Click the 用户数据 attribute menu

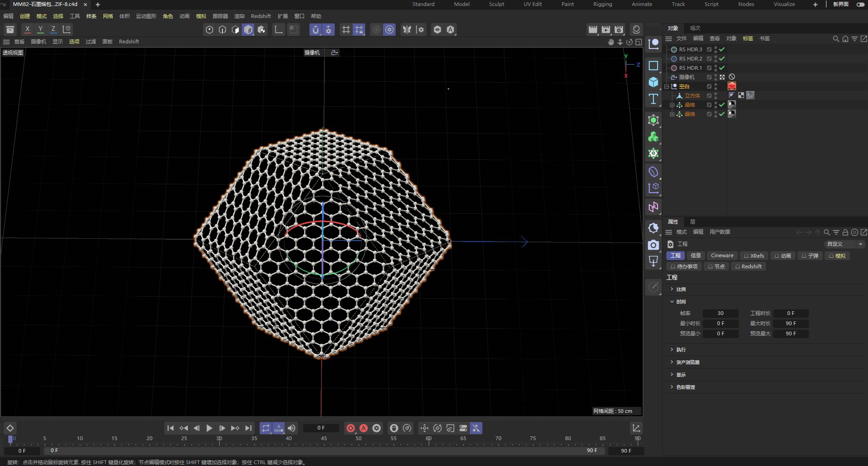pos(719,232)
